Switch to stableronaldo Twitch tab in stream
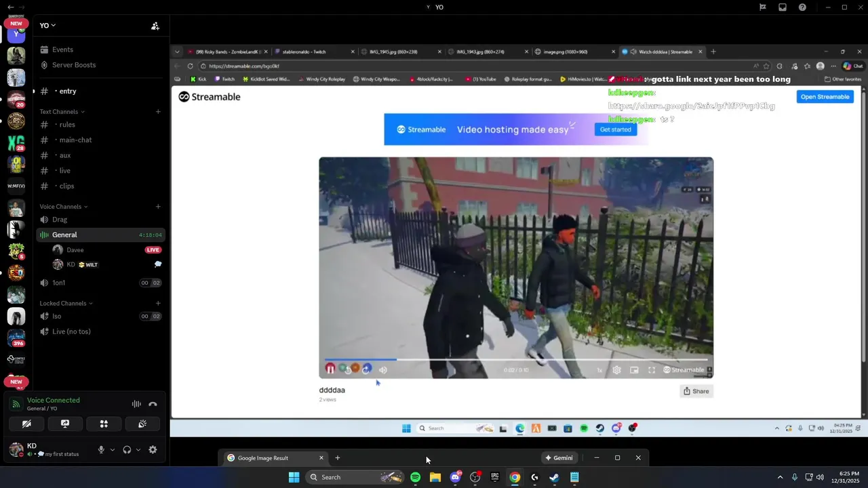The image size is (868, 488). coord(315,52)
